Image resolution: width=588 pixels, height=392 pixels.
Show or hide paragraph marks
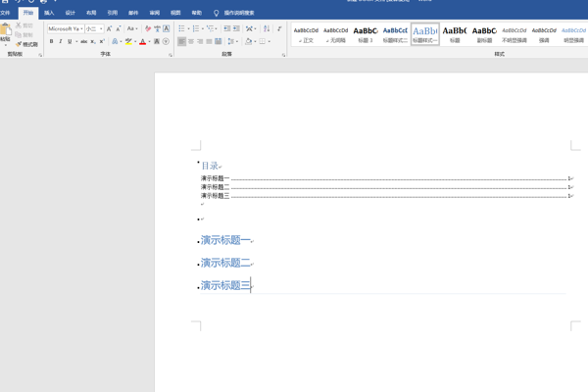point(279,28)
